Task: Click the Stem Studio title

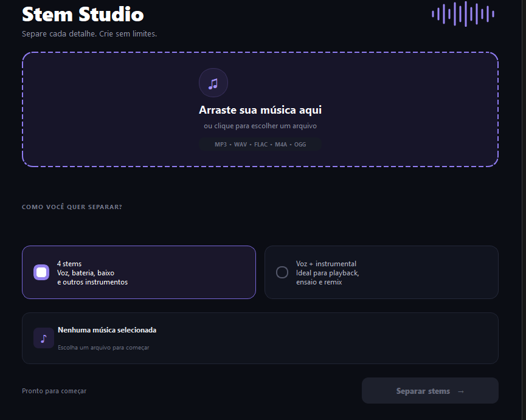Action: coord(83,15)
